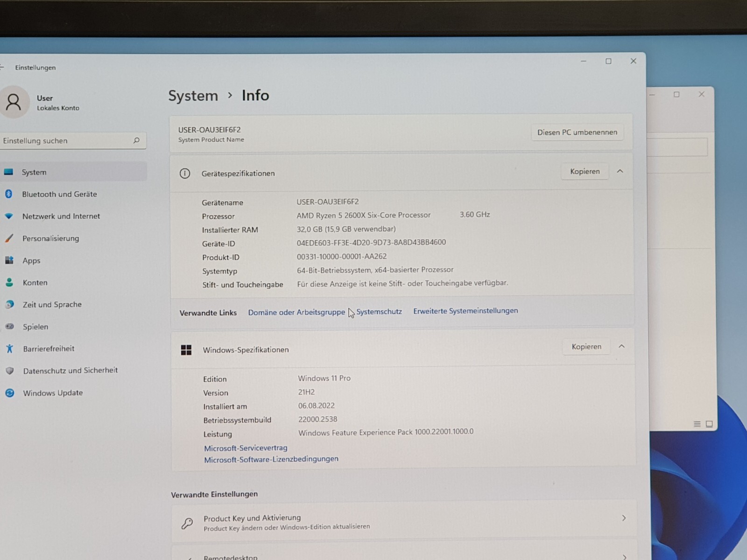Open Microsoft-Servicevertrag link

point(246,448)
